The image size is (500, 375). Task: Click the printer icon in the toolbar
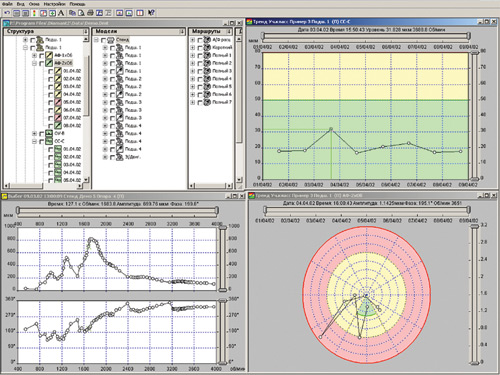click(90, 13)
